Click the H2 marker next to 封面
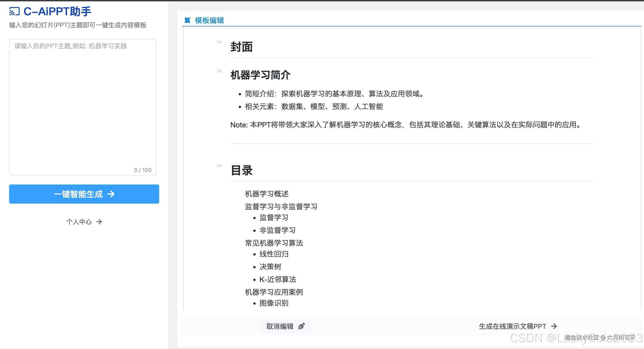This screenshot has height=349, width=644. pyautogui.click(x=220, y=42)
